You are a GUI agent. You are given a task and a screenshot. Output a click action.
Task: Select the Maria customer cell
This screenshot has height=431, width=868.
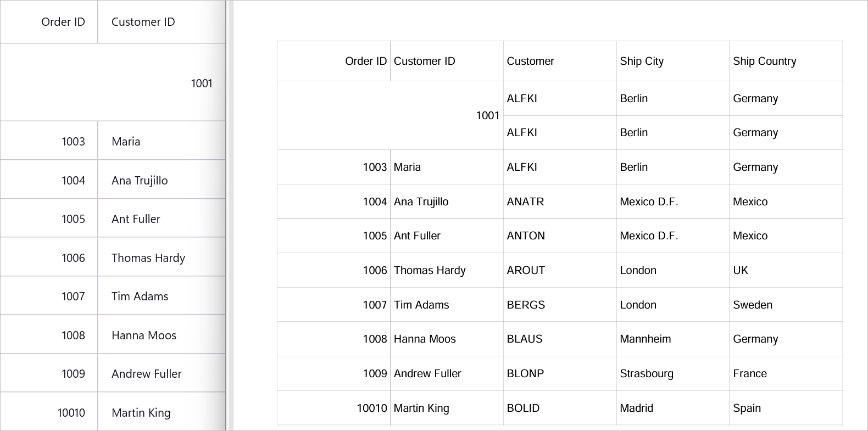point(407,167)
